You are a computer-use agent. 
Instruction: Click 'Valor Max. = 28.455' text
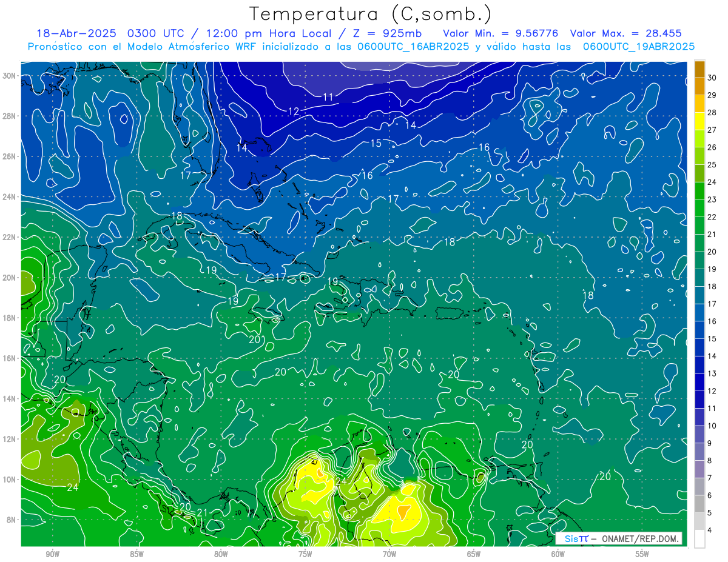[625, 33]
